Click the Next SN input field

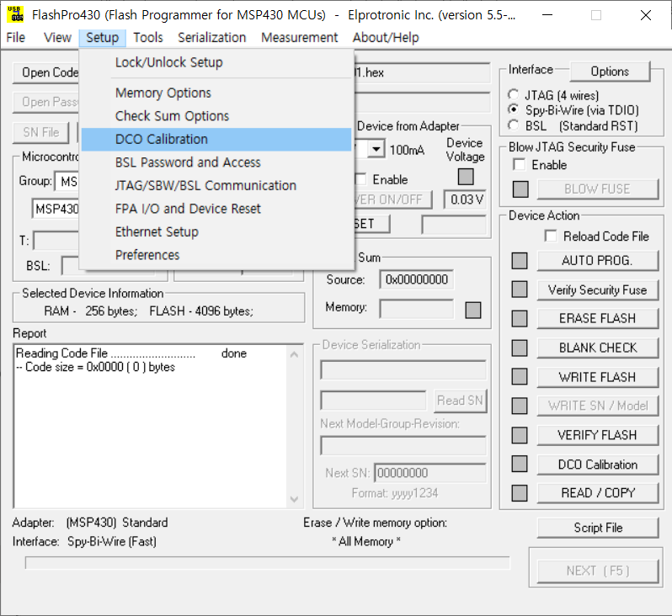point(429,473)
